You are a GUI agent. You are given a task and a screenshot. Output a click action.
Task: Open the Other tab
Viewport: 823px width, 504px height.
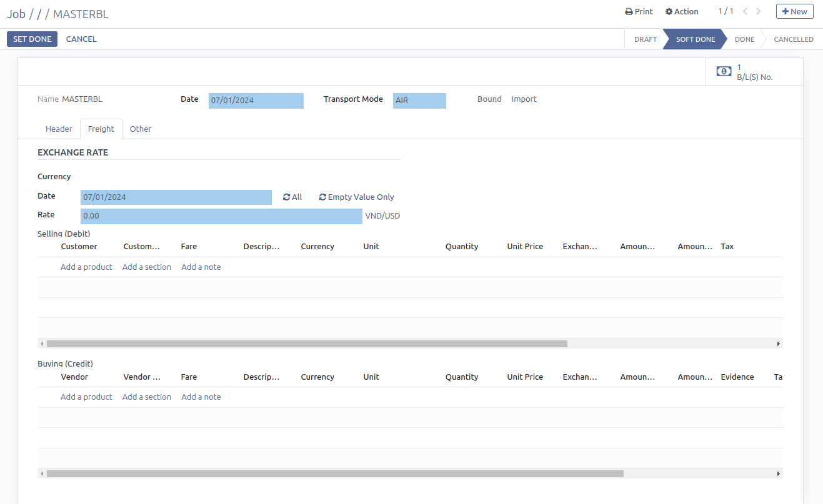(x=141, y=129)
